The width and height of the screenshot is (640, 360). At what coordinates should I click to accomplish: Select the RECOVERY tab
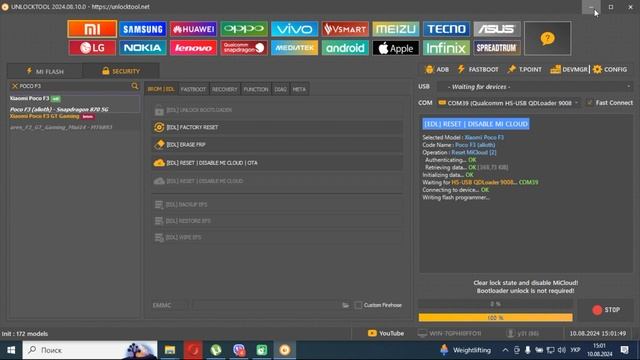tap(224, 89)
